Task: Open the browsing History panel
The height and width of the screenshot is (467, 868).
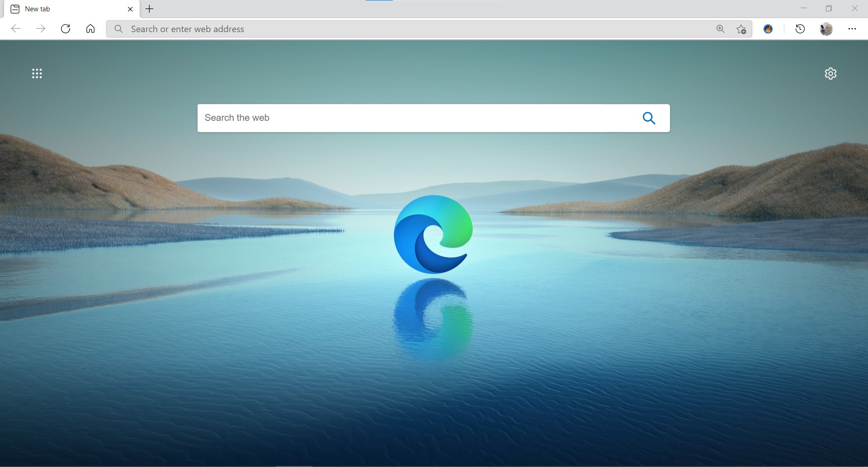Action: (800, 29)
